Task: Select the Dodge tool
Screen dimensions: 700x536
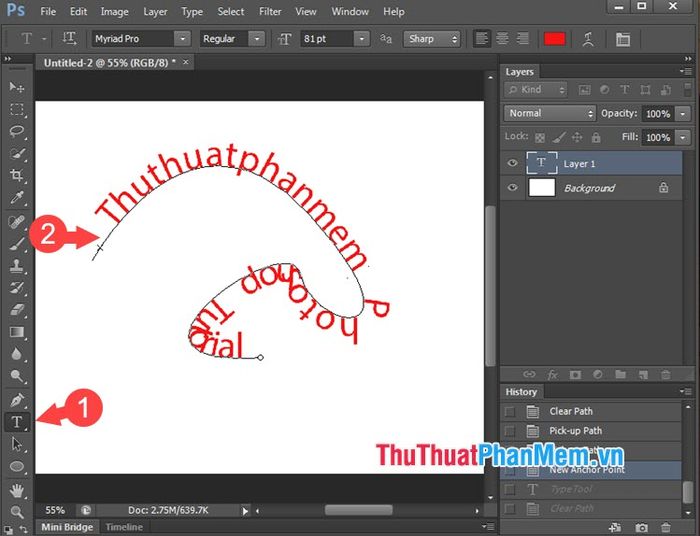Action: point(17,376)
